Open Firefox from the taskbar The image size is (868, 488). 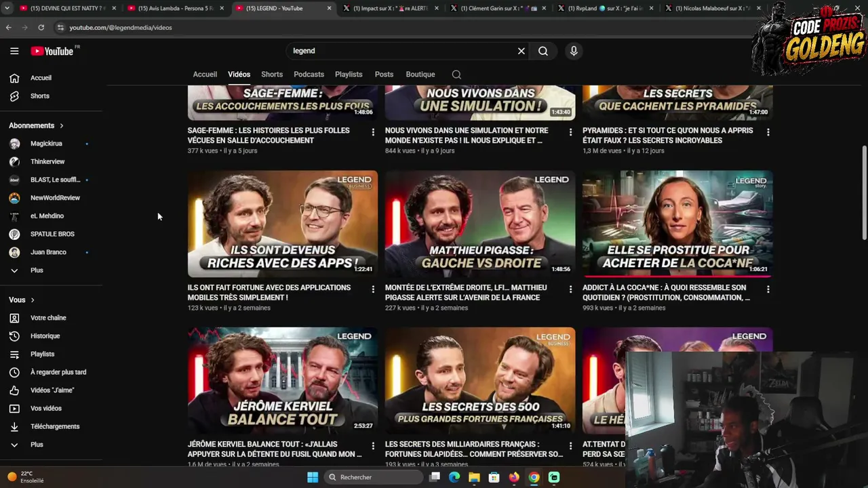(x=514, y=477)
